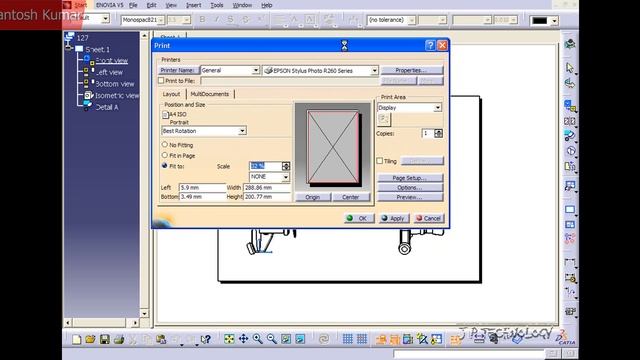Select No Fitting radio option
640x360 pixels.
(x=164, y=144)
